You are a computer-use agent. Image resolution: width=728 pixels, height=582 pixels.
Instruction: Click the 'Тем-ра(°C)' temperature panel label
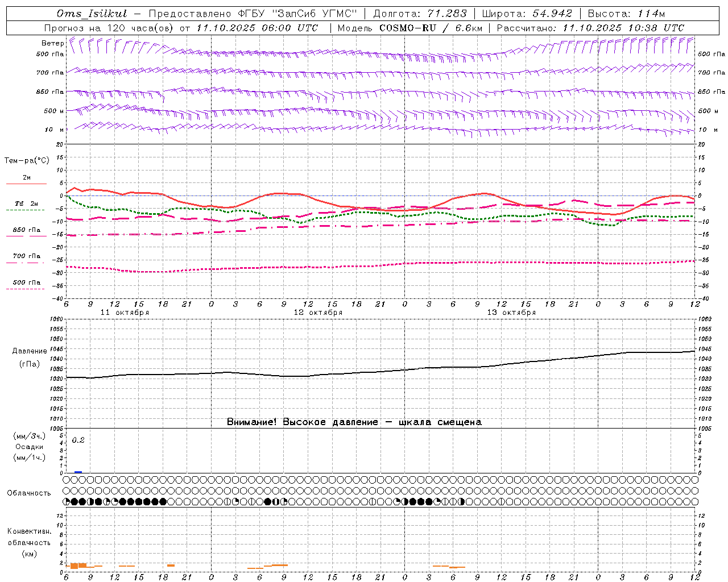[27, 161]
